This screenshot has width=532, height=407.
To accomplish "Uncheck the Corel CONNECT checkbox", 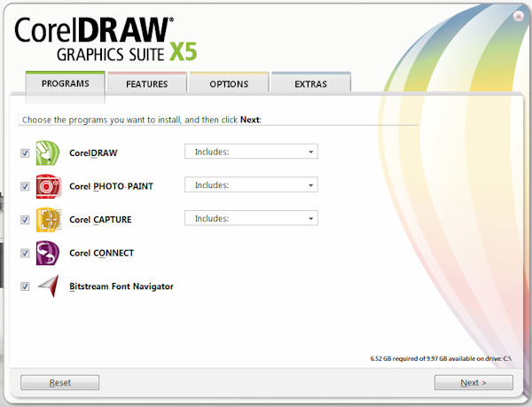I will tap(25, 253).
